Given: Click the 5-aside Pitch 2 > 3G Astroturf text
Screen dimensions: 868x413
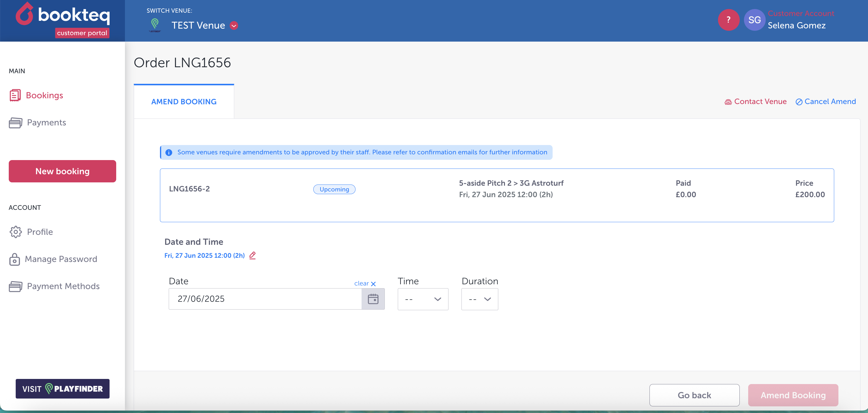Looking at the screenshot, I should pyautogui.click(x=511, y=183).
